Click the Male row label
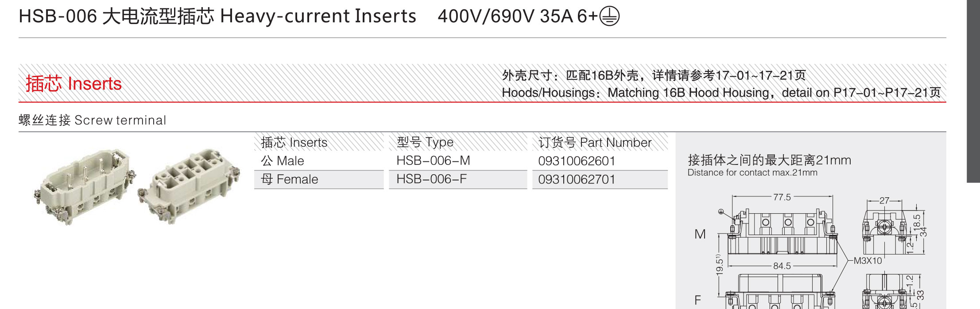Viewport: 980px width, 309px height. 283,161
